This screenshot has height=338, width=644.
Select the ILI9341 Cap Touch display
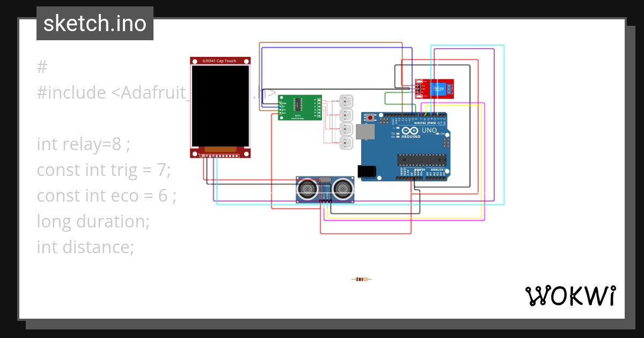click(x=219, y=107)
